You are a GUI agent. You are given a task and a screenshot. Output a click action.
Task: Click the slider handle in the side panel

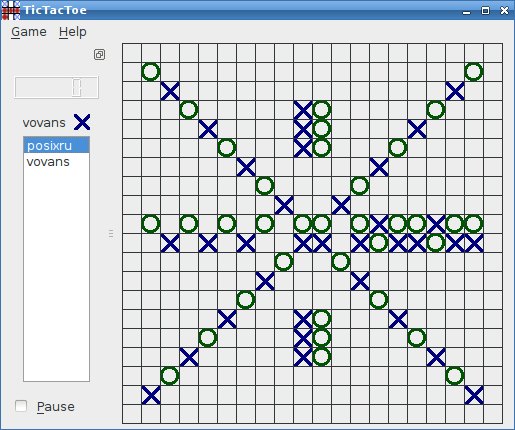point(77,87)
